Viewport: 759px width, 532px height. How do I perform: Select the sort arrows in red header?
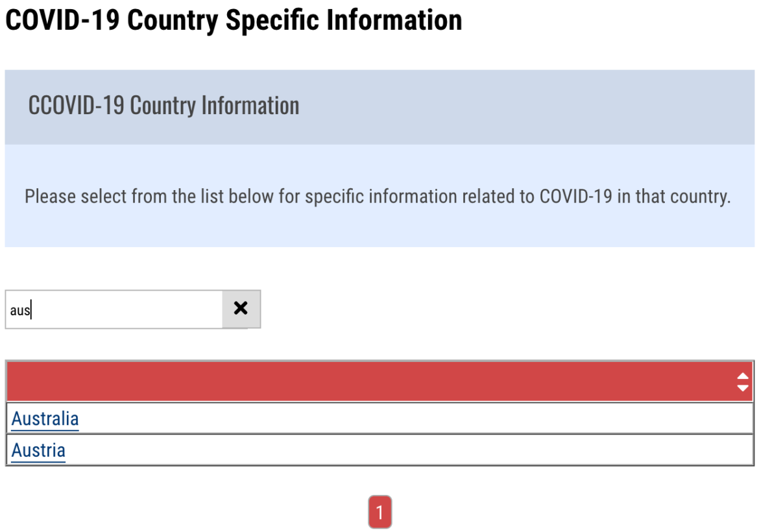pos(741,382)
